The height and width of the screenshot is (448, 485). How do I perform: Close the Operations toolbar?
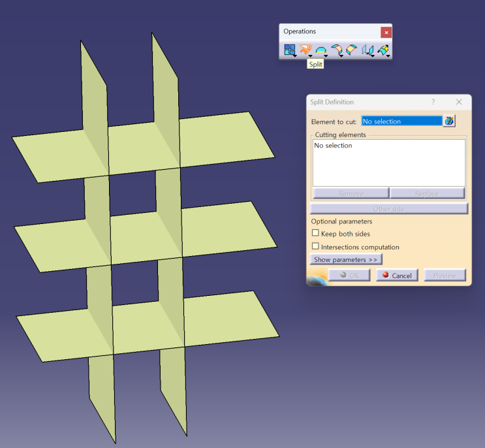click(386, 32)
